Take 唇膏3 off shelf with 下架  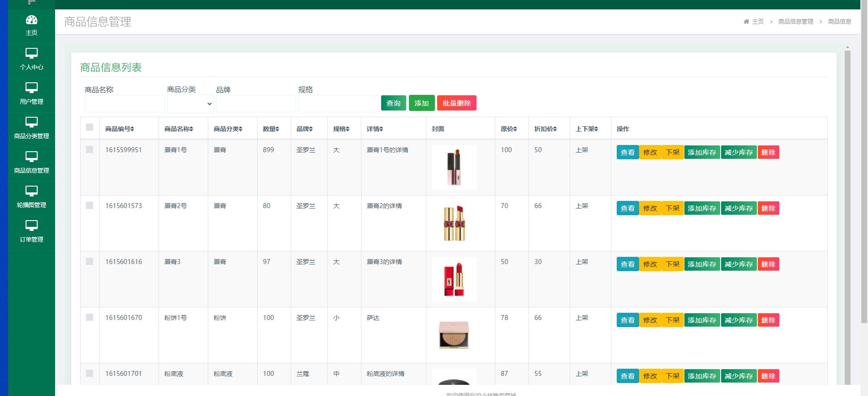click(x=673, y=264)
